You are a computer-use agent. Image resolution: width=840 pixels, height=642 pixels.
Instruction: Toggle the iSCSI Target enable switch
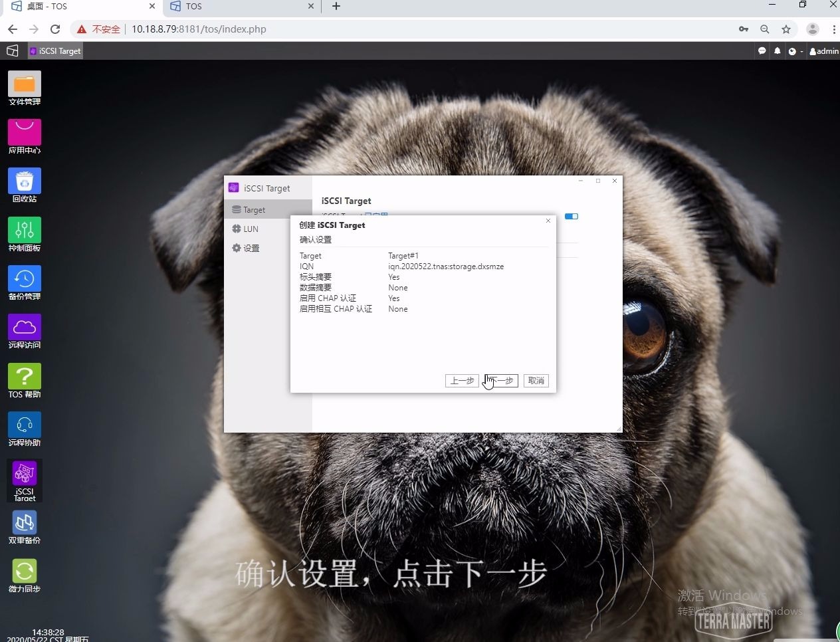coord(571,216)
